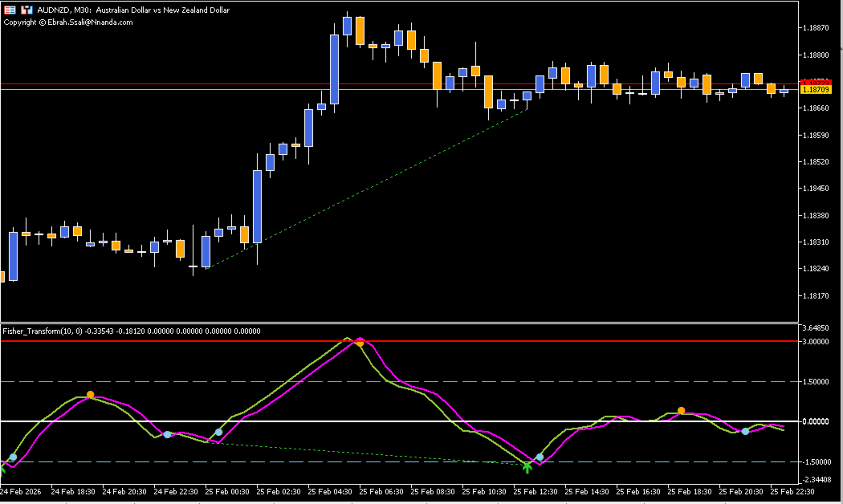Click the orange dot near 25 Feb 18:30
This screenshot has height=504, width=843.
pyautogui.click(x=681, y=411)
